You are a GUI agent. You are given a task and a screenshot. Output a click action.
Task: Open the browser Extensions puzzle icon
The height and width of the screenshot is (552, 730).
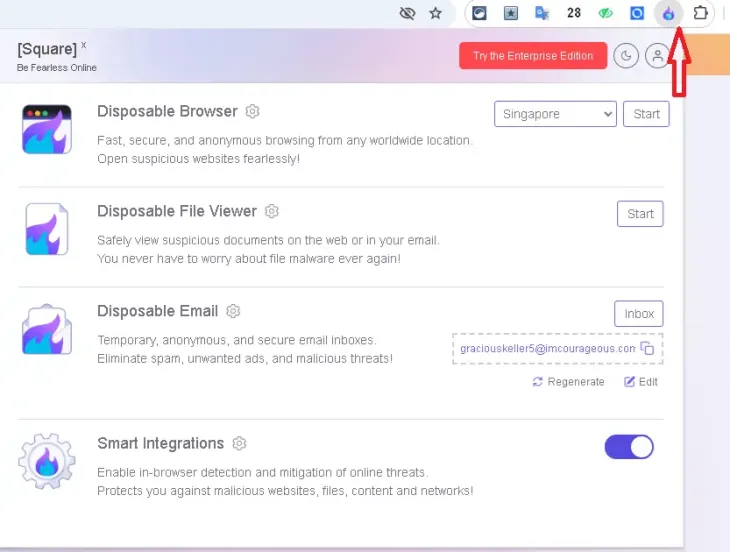pyautogui.click(x=700, y=14)
